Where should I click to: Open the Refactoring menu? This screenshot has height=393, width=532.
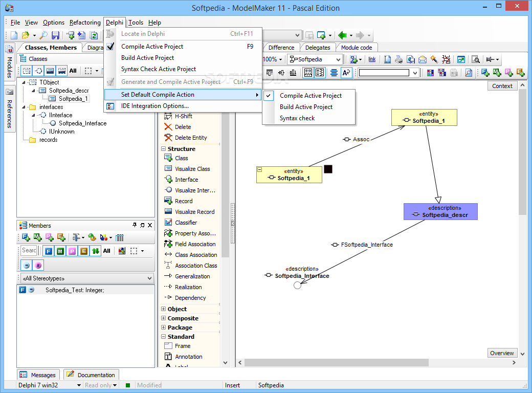click(85, 23)
